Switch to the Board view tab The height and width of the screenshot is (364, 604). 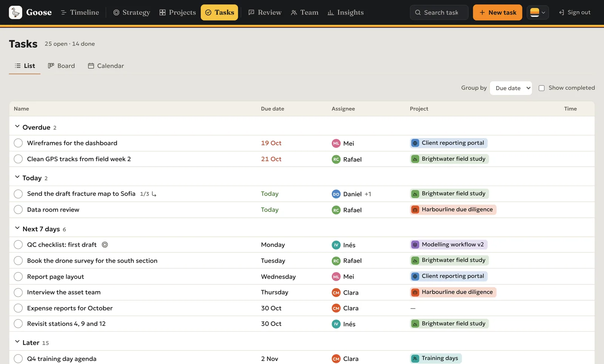61,66
